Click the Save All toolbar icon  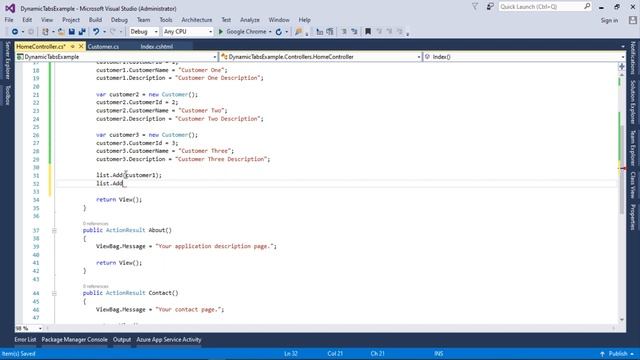[x=82, y=31]
